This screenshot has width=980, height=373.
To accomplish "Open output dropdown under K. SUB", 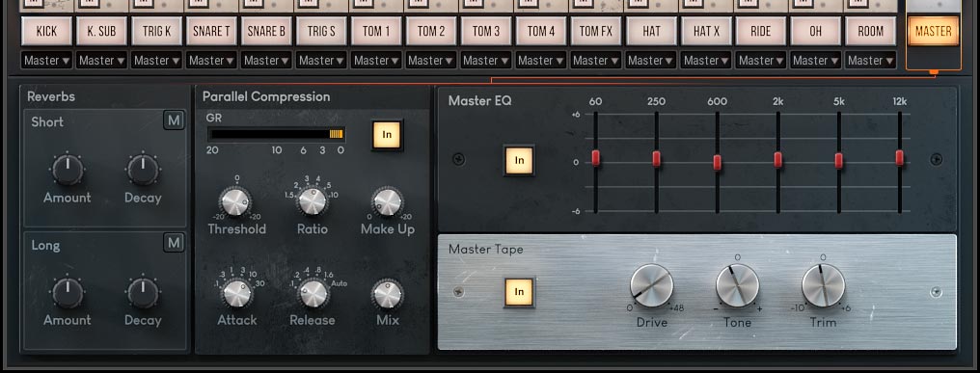I will click(101, 61).
